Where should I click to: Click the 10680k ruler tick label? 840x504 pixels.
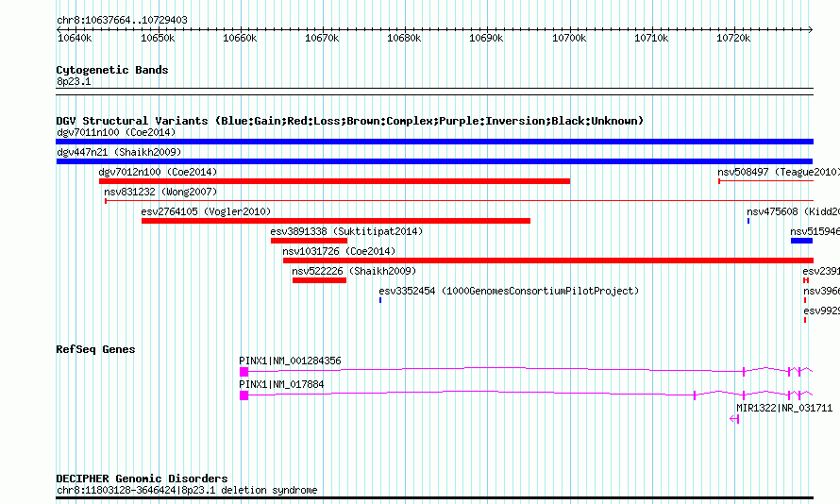(404, 38)
